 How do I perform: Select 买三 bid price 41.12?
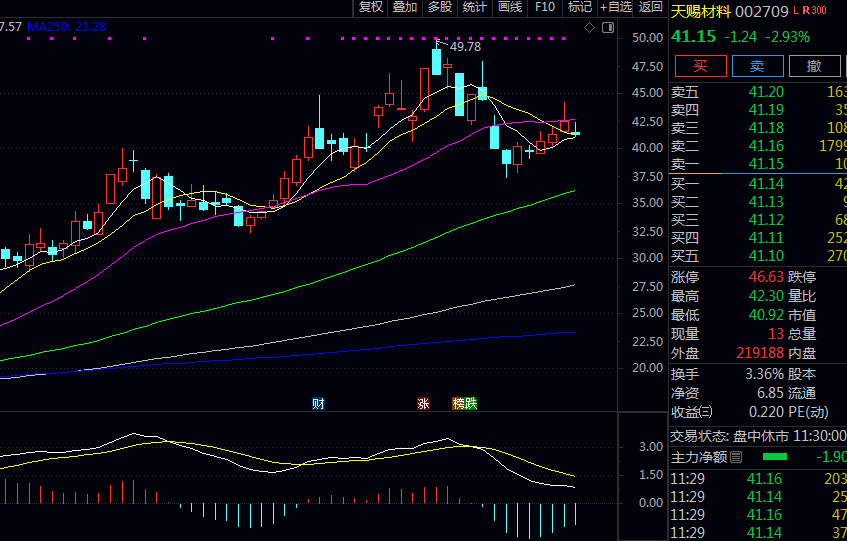tap(766, 219)
